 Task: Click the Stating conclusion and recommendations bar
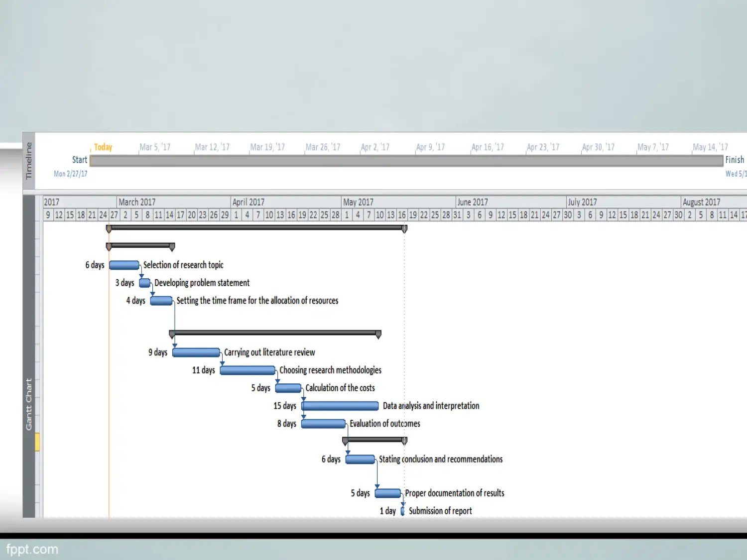360,459
